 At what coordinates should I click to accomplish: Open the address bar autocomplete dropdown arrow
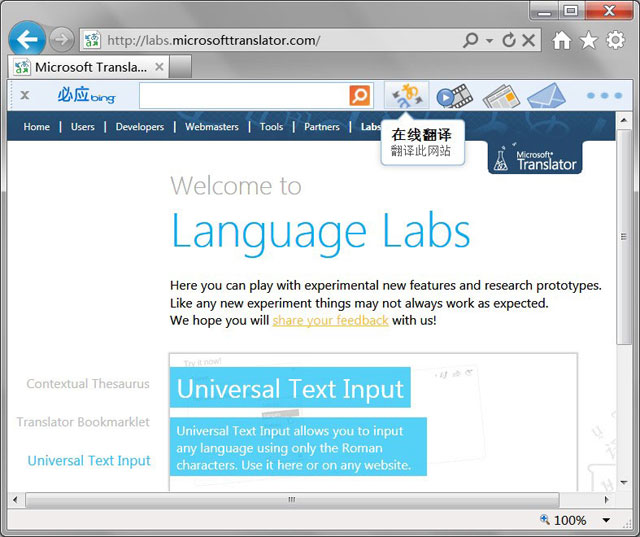489,40
